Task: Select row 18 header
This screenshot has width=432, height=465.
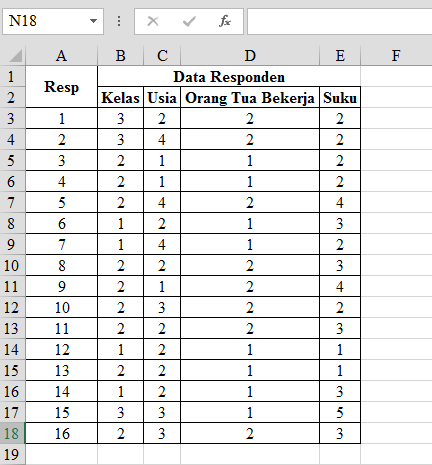Action: (12, 433)
